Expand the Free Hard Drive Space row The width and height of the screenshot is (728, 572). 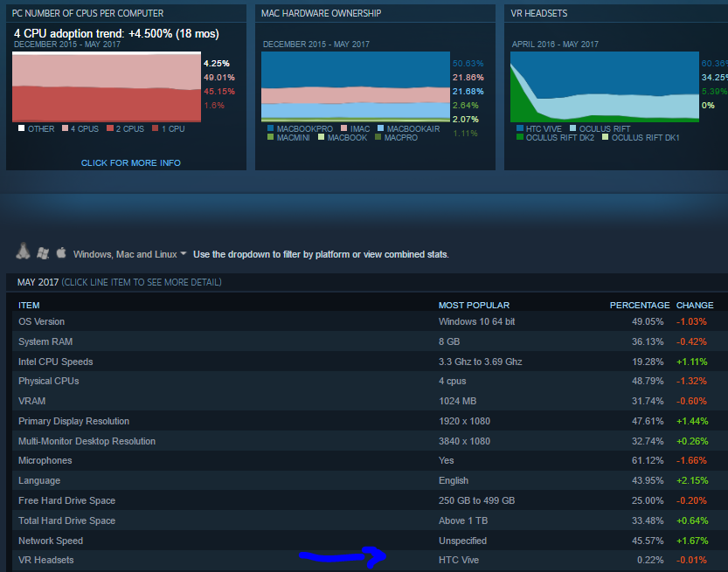[x=370, y=500]
